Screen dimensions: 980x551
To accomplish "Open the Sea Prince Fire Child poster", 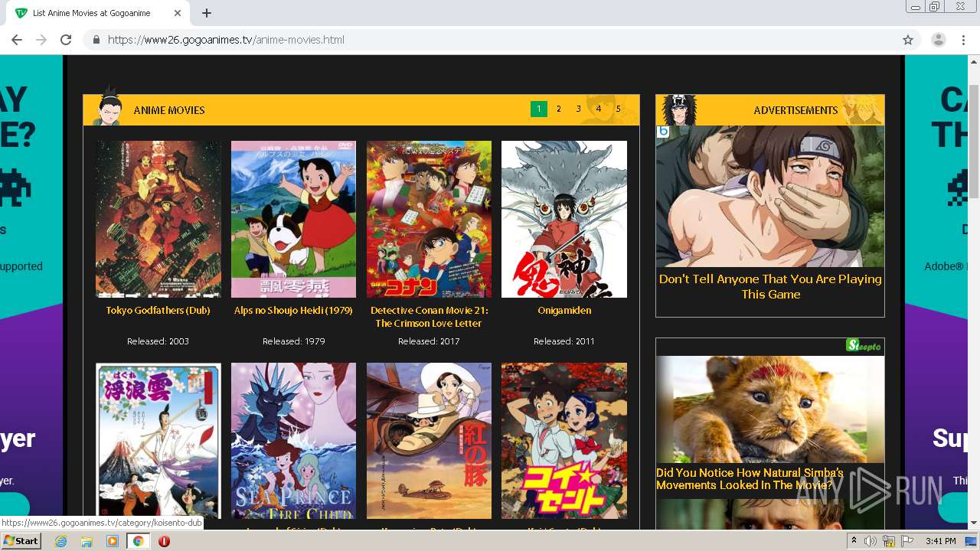I will click(x=293, y=441).
